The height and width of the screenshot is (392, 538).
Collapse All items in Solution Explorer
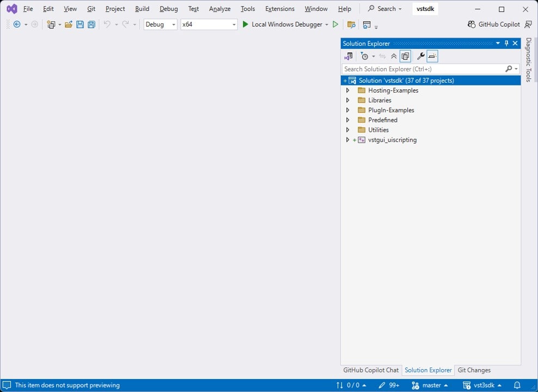tap(394, 56)
